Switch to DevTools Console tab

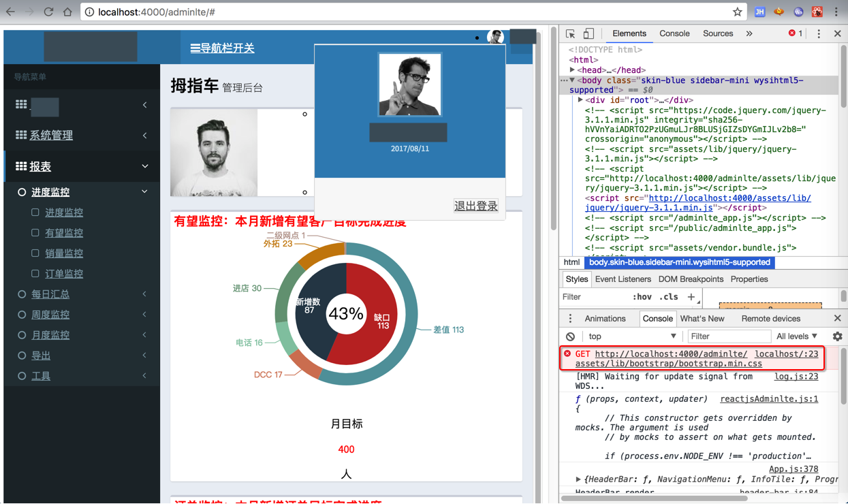(674, 33)
